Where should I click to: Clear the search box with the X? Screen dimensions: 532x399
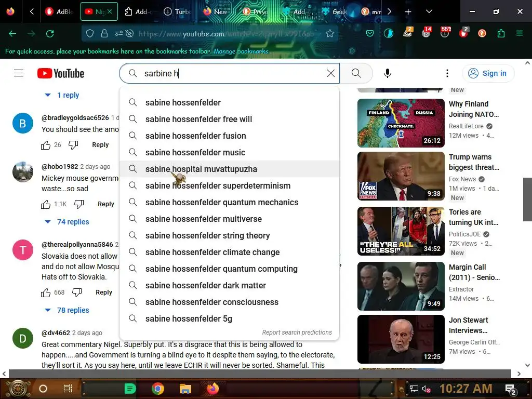click(x=331, y=73)
